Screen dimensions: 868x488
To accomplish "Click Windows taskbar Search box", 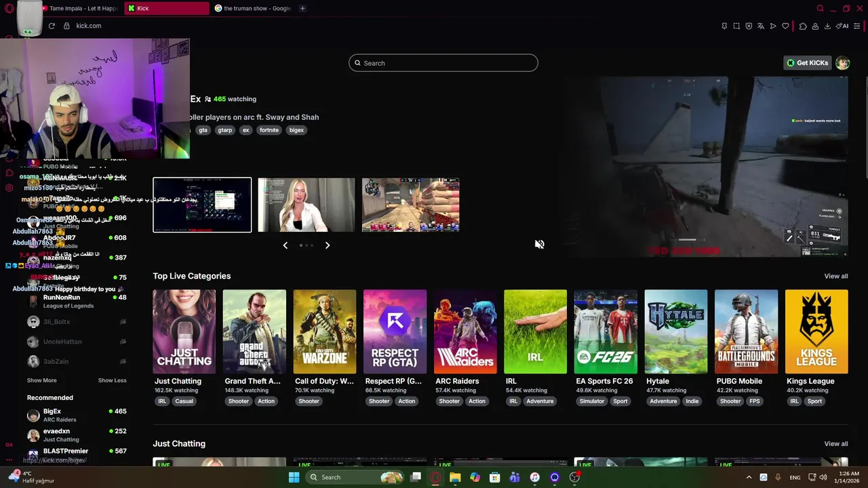I will click(353, 477).
